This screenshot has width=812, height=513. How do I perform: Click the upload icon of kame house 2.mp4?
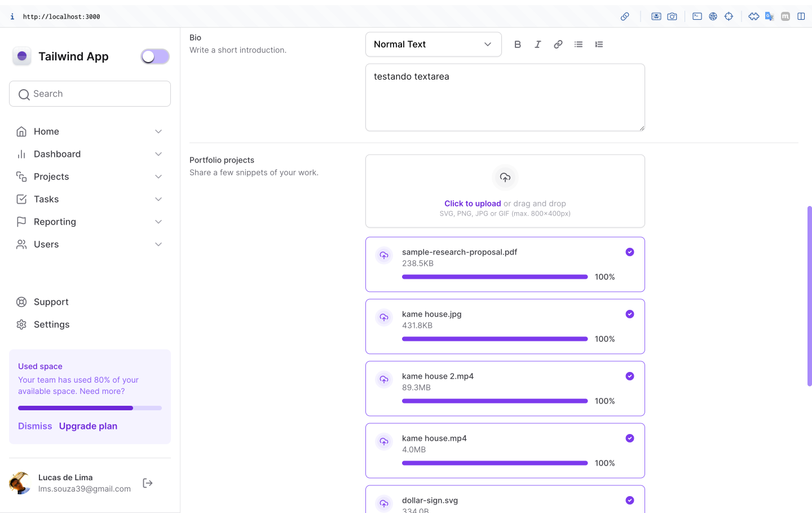pyautogui.click(x=384, y=380)
